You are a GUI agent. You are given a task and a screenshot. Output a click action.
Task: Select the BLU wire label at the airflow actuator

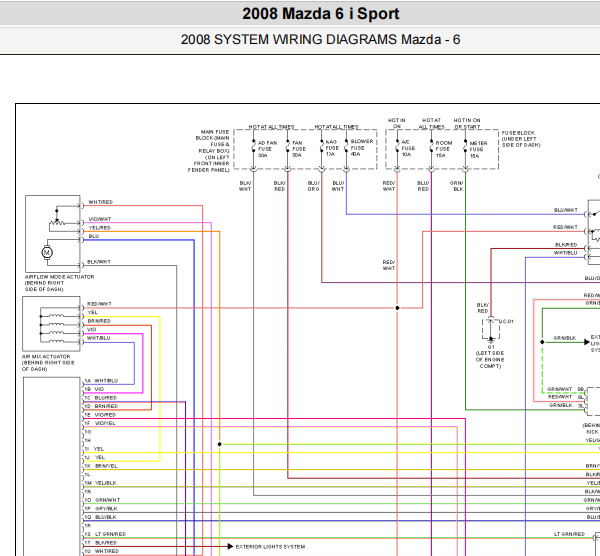pos(94,236)
